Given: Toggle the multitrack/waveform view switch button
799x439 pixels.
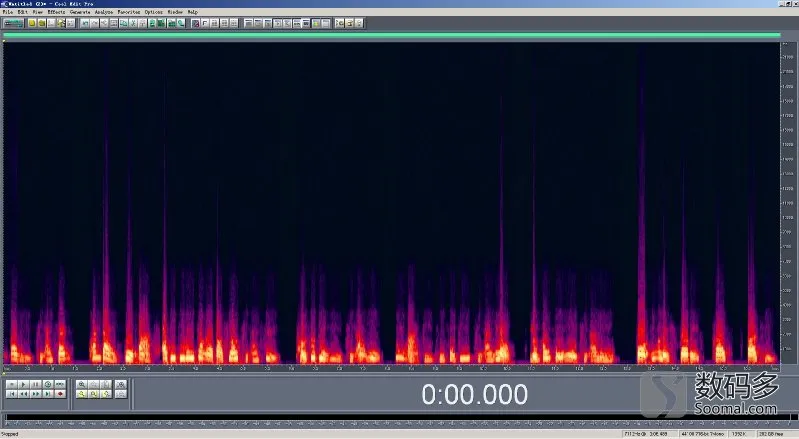Looking at the screenshot, I should tap(13, 23).
